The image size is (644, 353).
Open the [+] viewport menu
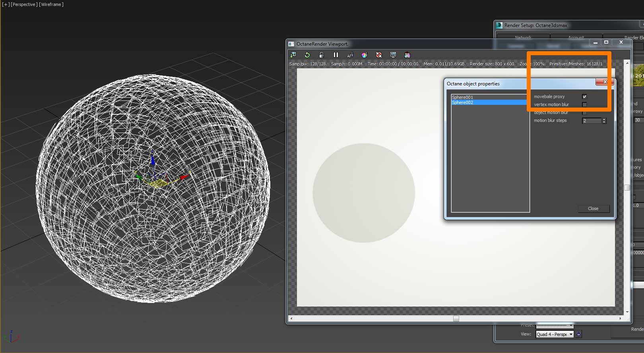tap(6, 4)
